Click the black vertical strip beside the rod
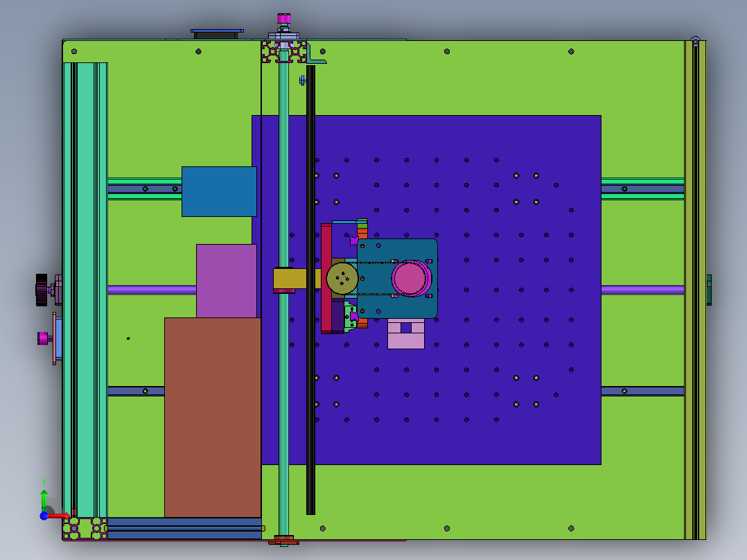Viewport: 747px width, 560px height. point(310,290)
